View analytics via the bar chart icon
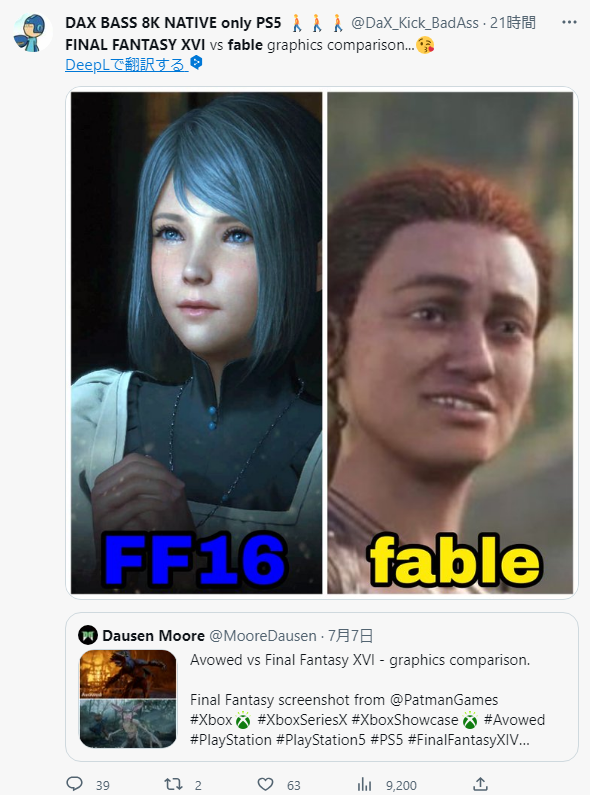The height and width of the screenshot is (795, 590). point(364,785)
